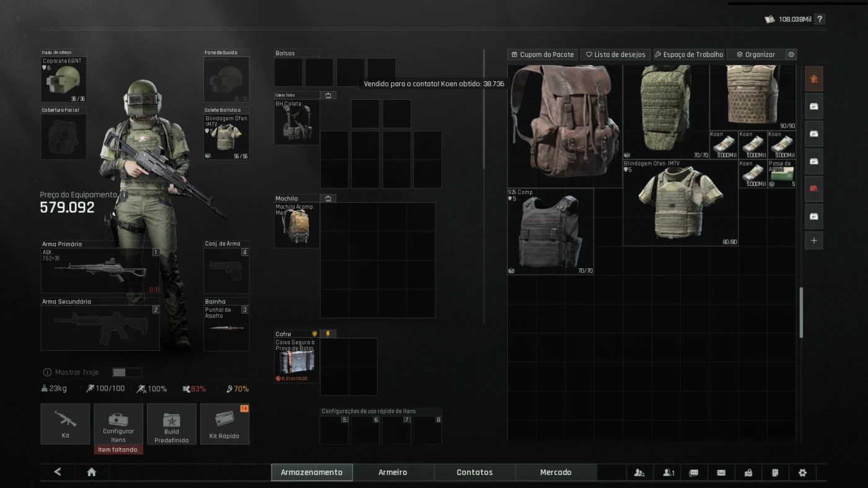
Task: Select the equipped Capacete 6BNT helmet
Action: (x=64, y=79)
